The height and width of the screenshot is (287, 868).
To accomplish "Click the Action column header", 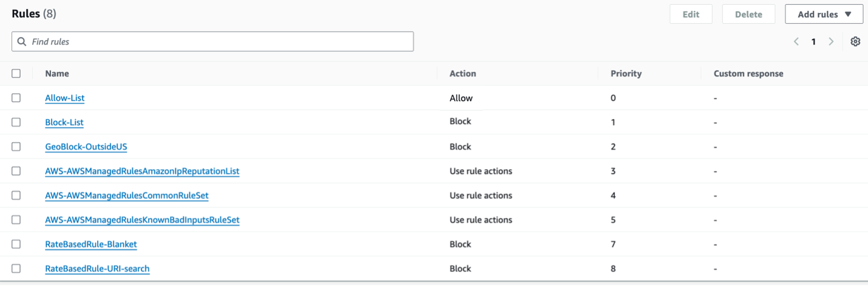I will click(x=463, y=73).
